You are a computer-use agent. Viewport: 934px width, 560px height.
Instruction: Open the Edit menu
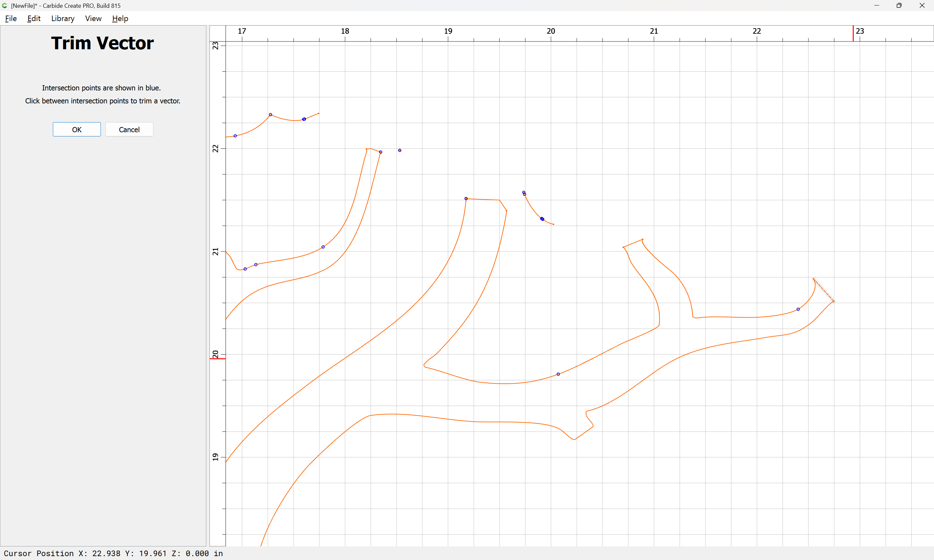(34, 18)
